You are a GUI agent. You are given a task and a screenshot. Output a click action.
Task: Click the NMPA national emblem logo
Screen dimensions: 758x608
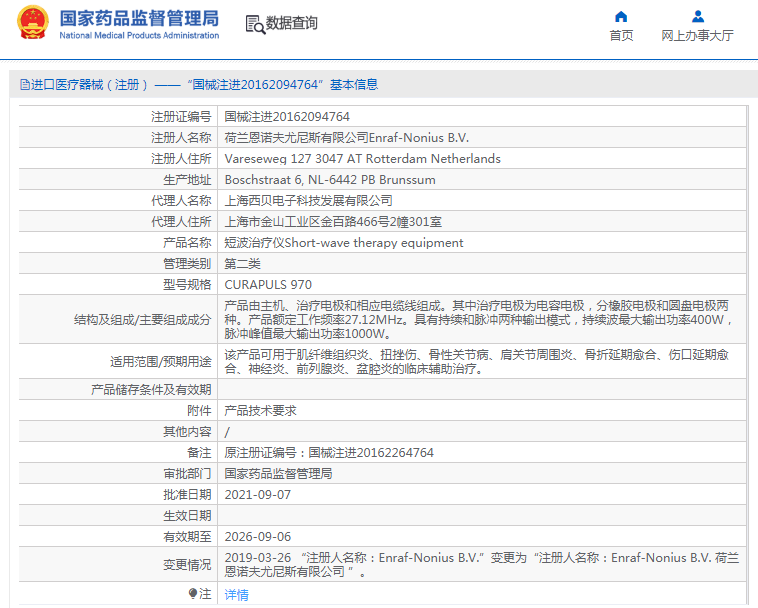pos(32,24)
